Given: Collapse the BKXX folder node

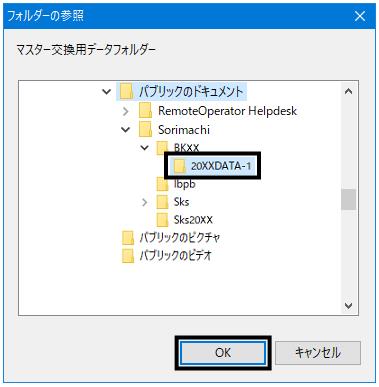Looking at the screenshot, I should coord(144,147).
